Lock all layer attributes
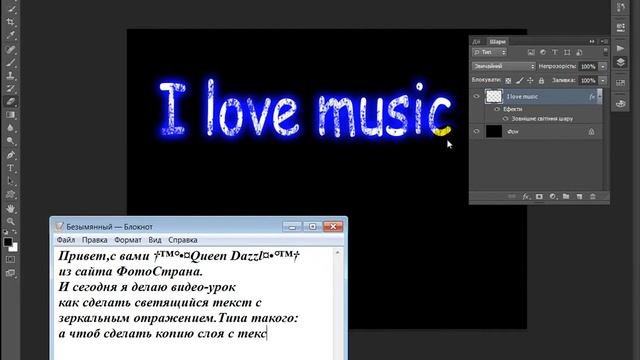Screen dimensions: 640x360 541,80
